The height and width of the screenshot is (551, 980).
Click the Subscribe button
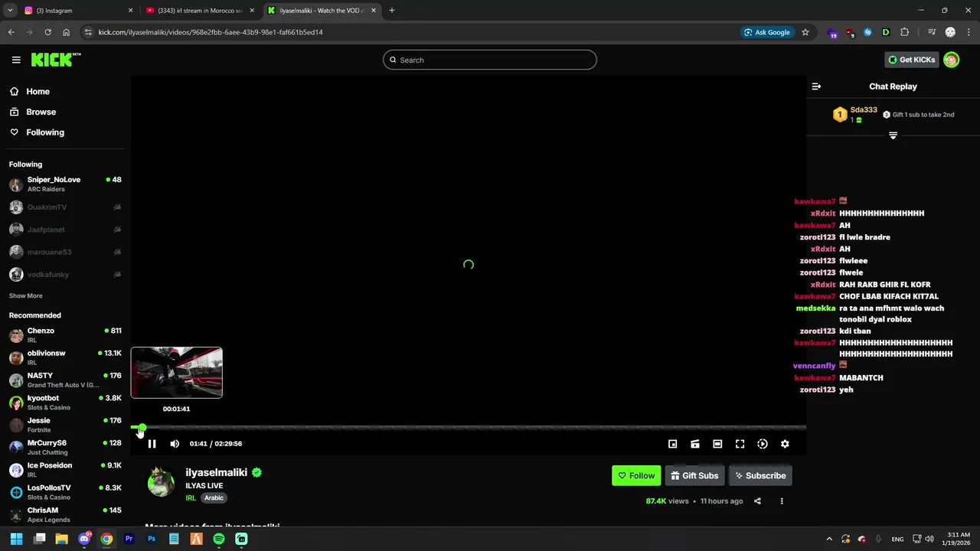(x=760, y=476)
